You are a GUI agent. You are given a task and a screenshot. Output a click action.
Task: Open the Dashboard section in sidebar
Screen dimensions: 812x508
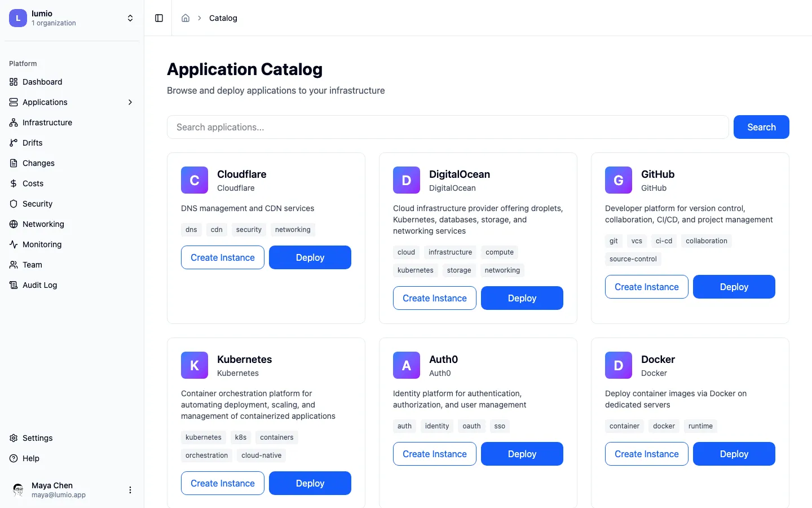point(42,82)
